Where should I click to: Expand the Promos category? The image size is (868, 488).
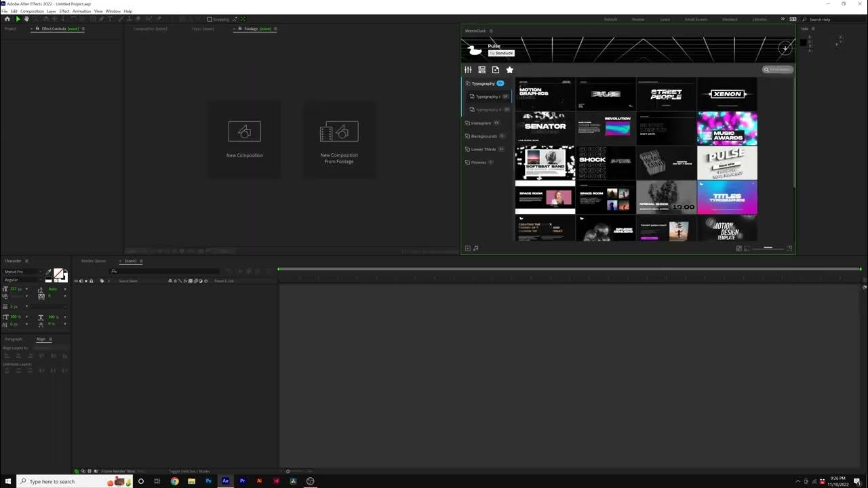click(479, 163)
